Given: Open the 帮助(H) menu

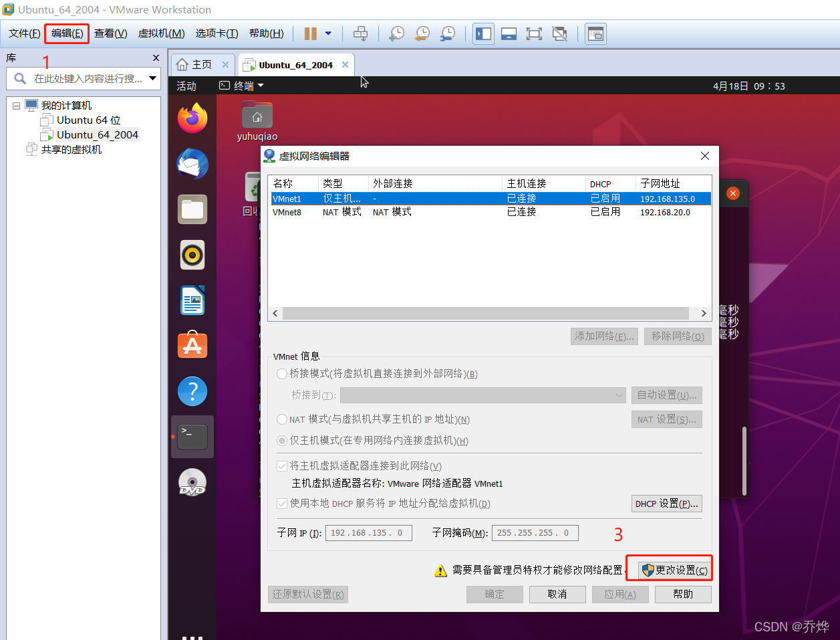Looking at the screenshot, I should [267, 33].
